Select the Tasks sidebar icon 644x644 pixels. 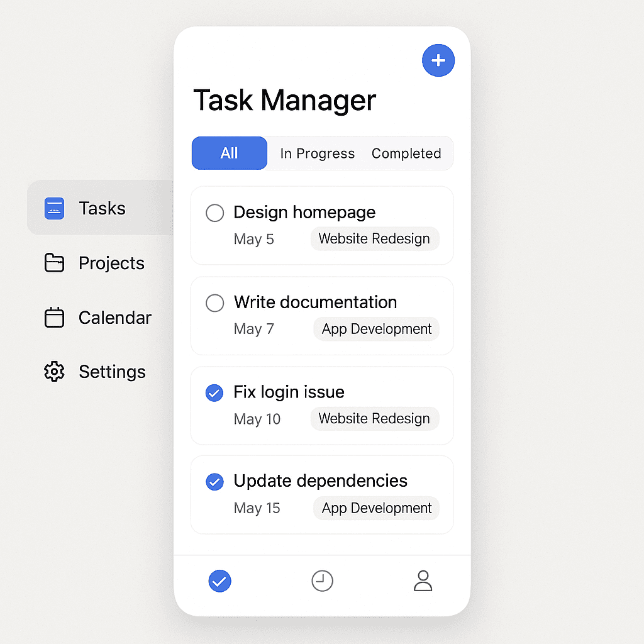point(55,208)
